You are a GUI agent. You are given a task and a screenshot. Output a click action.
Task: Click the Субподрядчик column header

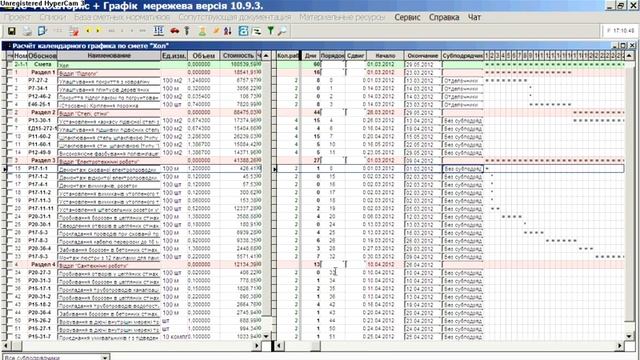tap(463, 56)
